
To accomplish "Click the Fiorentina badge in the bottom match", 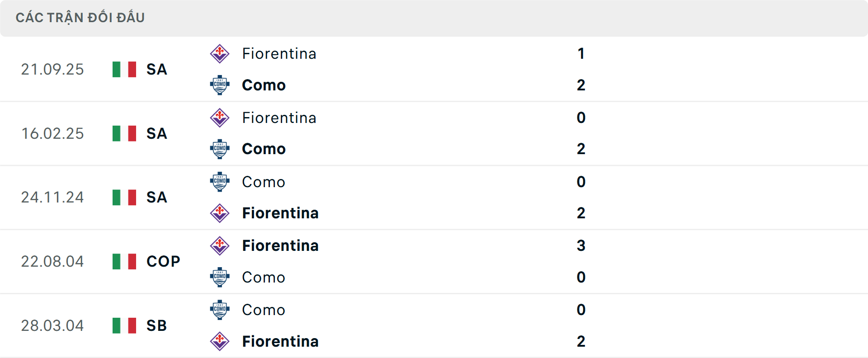I will pos(220,341).
